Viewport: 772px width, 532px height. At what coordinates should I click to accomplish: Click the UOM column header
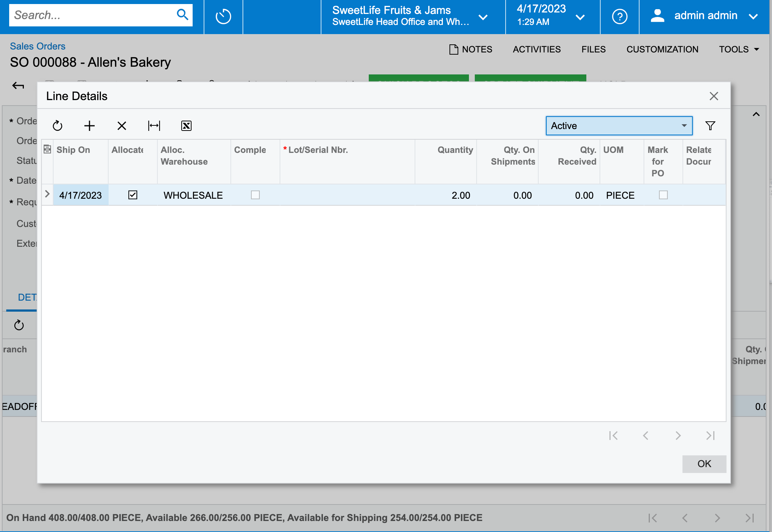pyautogui.click(x=622, y=161)
